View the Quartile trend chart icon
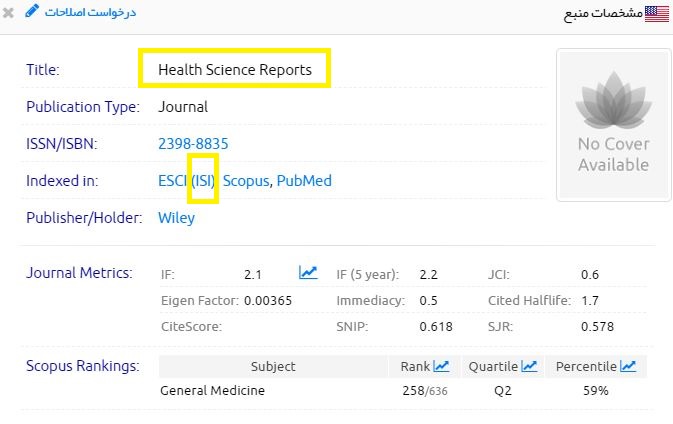Viewport: 673px width, 424px height. (x=529, y=366)
